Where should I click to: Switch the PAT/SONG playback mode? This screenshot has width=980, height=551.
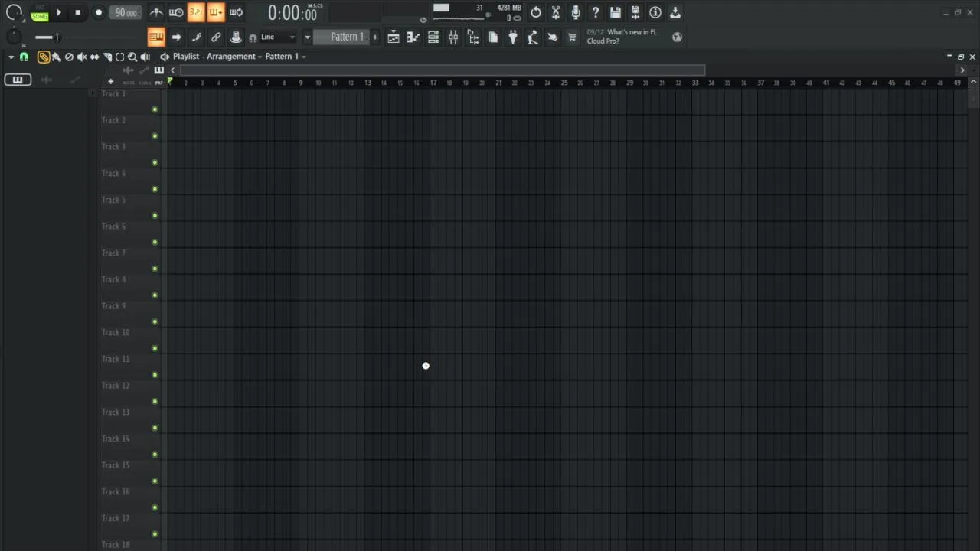coord(39,13)
